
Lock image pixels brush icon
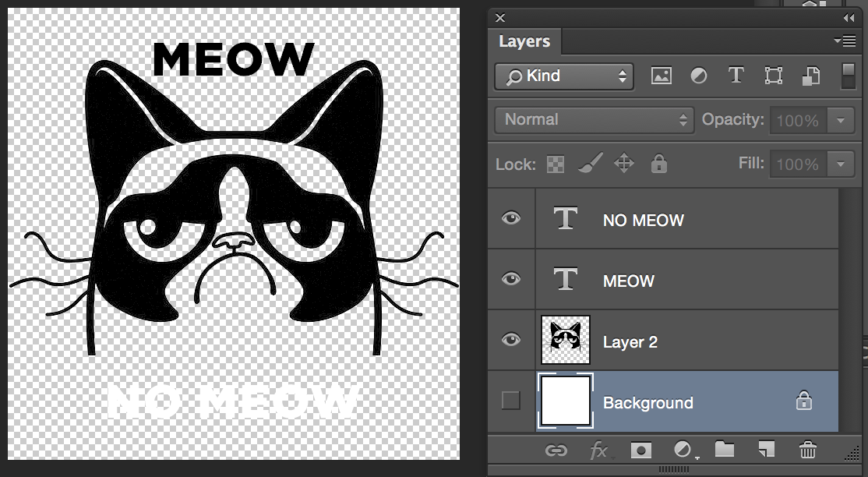coord(590,164)
